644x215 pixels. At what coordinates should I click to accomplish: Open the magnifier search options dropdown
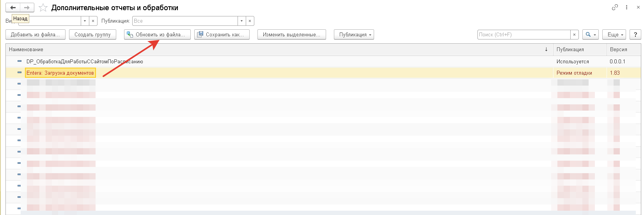coord(591,35)
